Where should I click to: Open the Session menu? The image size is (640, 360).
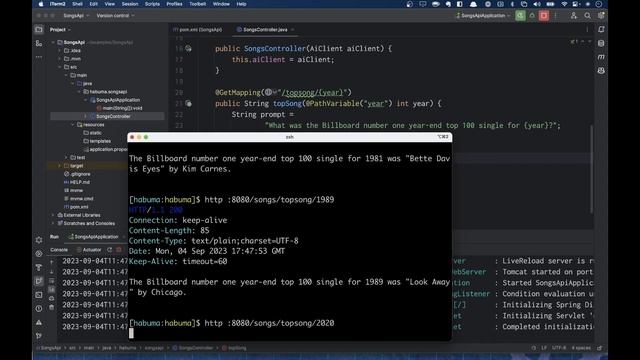(130, 4)
